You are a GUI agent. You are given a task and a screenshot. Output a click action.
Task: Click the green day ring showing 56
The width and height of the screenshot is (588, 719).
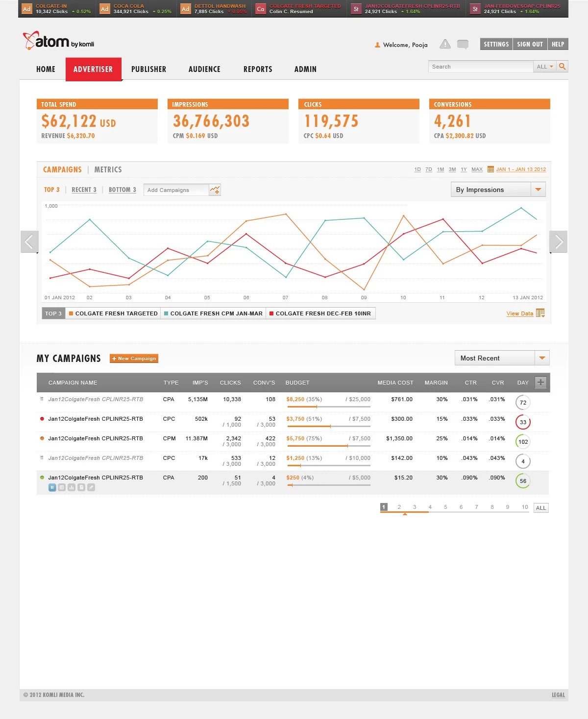(x=523, y=481)
